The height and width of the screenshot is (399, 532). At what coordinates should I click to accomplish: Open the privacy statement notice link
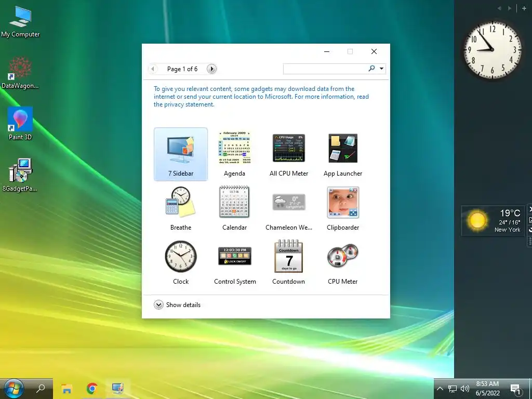coord(261,97)
